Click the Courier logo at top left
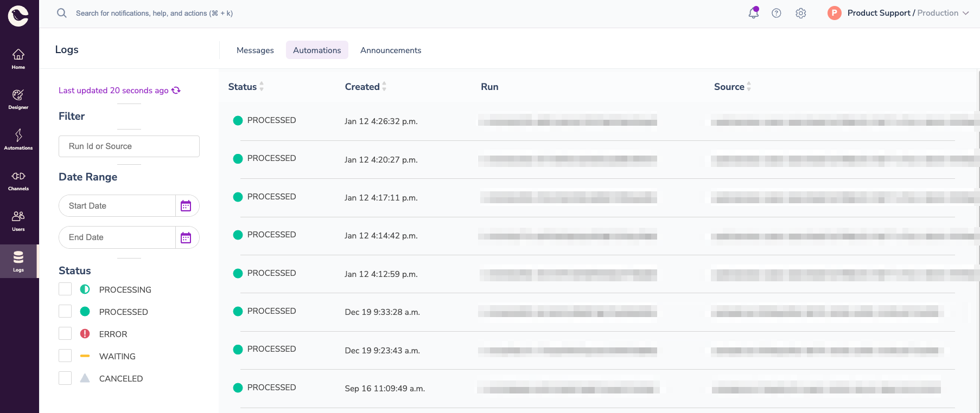Screen dimensions: 980x413 tap(18, 16)
